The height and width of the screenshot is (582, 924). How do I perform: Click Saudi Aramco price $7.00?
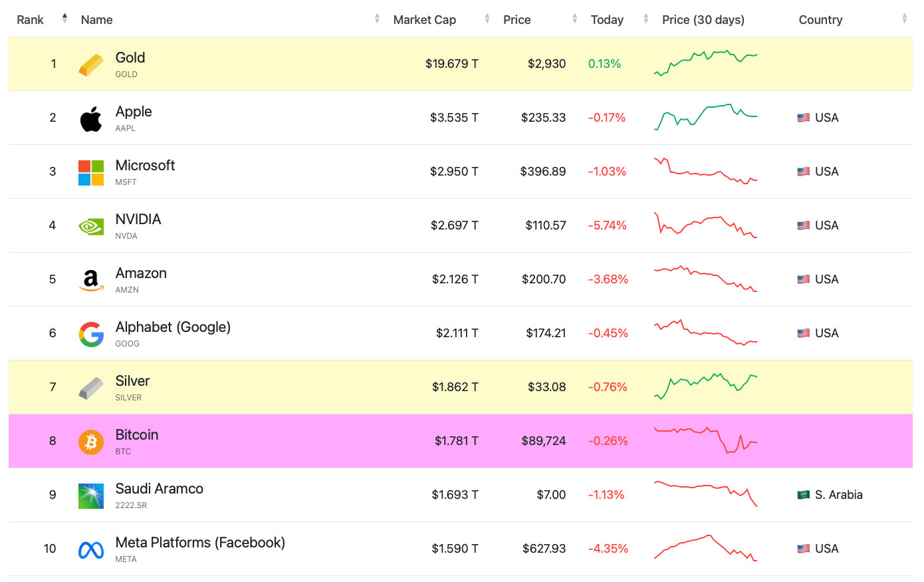coord(552,495)
